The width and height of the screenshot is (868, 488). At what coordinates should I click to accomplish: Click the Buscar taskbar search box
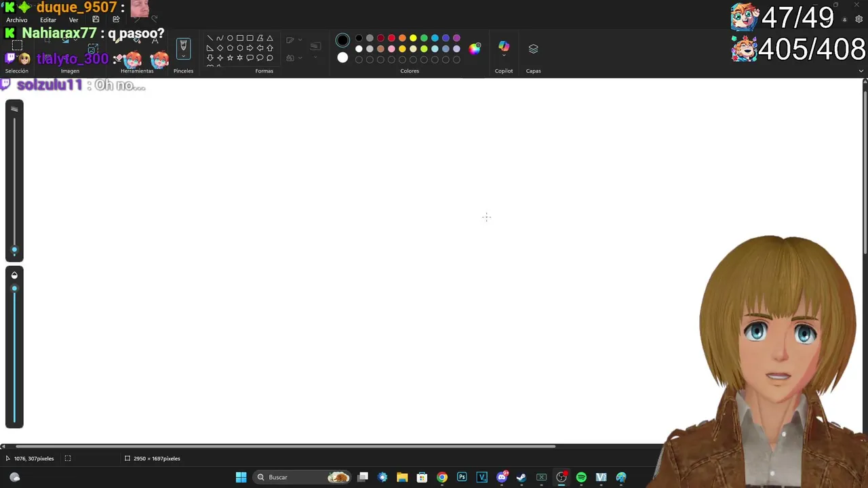pos(302,477)
